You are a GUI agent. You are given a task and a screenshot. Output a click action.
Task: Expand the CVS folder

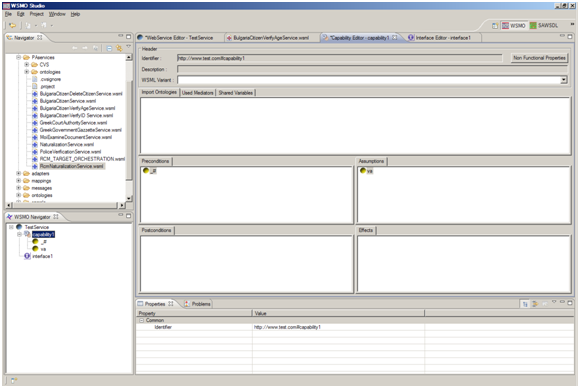26,65
